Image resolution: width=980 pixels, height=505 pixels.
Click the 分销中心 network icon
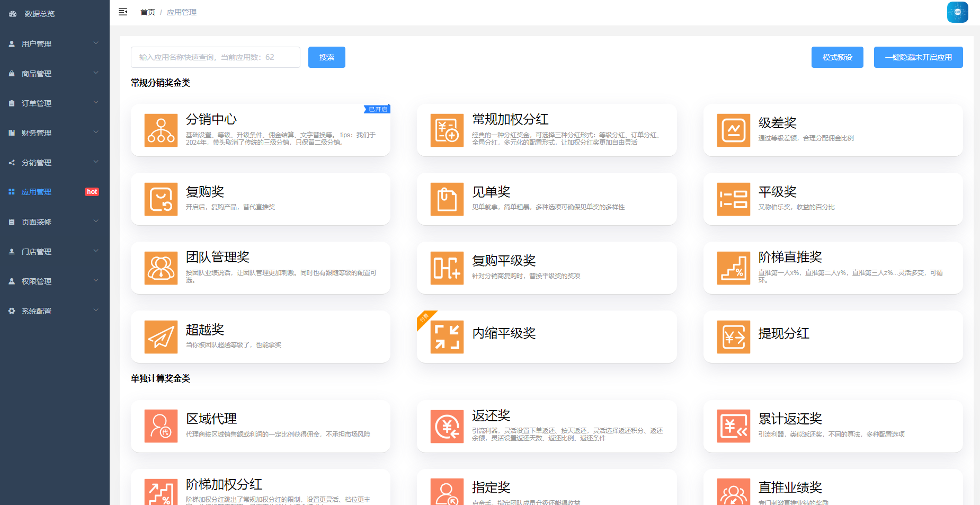pyautogui.click(x=161, y=130)
